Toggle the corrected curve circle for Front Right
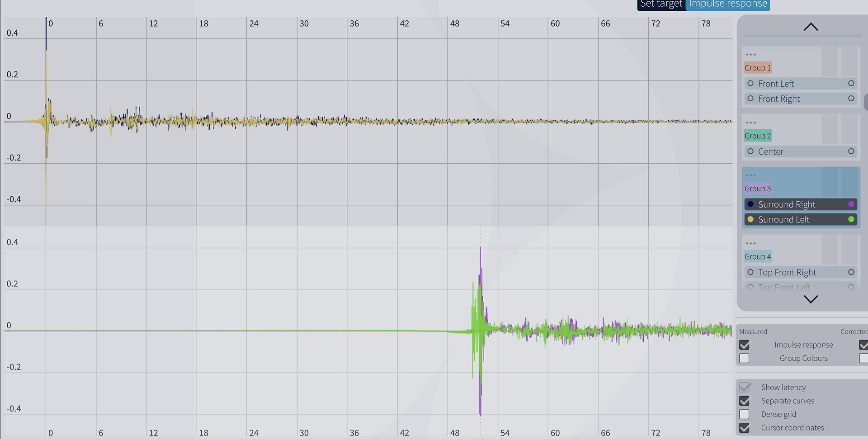This screenshot has height=439, width=868. click(851, 99)
